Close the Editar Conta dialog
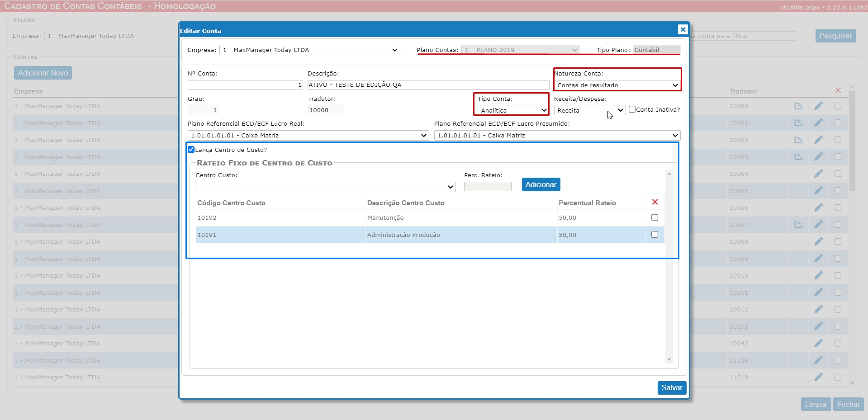 [x=683, y=29]
